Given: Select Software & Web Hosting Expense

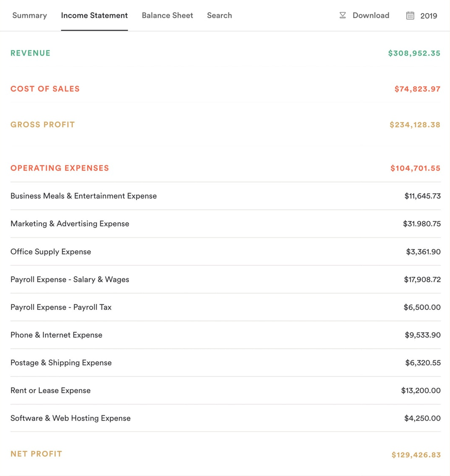Looking at the screenshot, I should coord(70,418).
